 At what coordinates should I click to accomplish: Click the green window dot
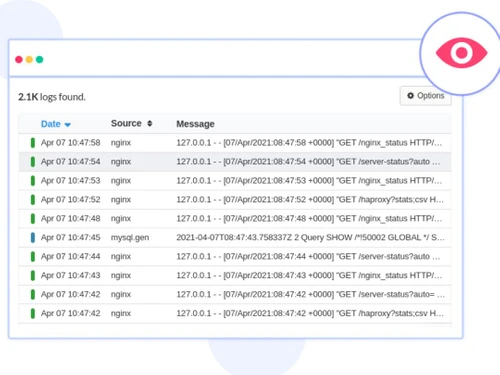pyautogui.click(x=40, y=59)
